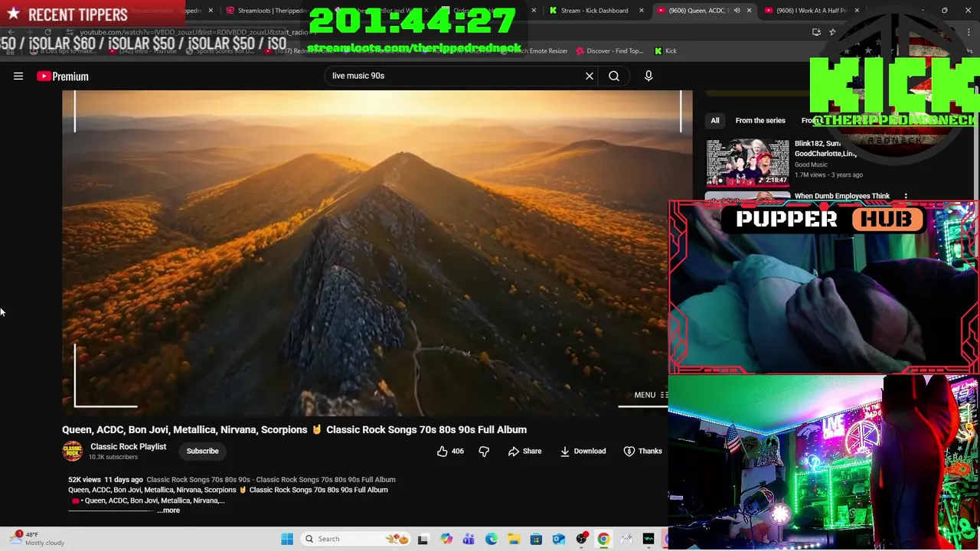Open Microsoft Store taskbar icon
Image resolution: width=980 pixels, height=551 pixels.
pyautogui.click(x=536, y=539)
